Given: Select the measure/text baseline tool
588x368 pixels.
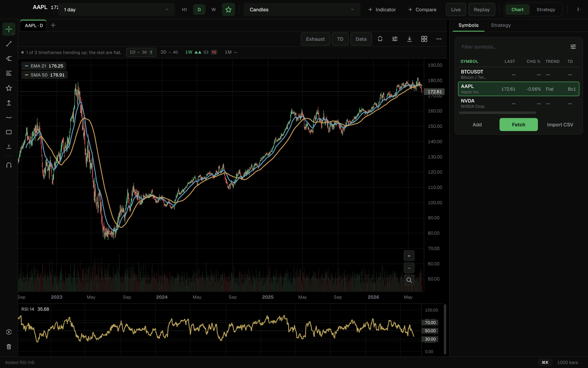Looking at the screenshot, I should click(x=9, y=147).
